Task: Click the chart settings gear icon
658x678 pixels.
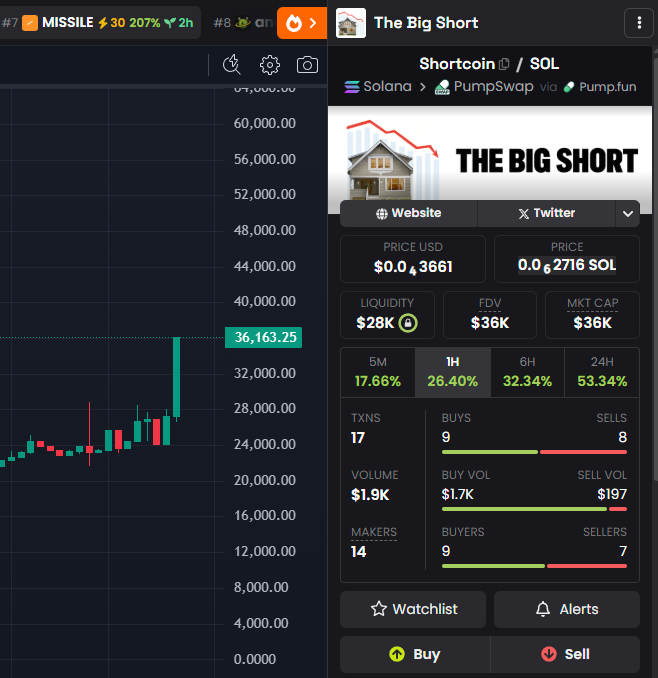Action: pyautogui.click(x=270, y=65)
